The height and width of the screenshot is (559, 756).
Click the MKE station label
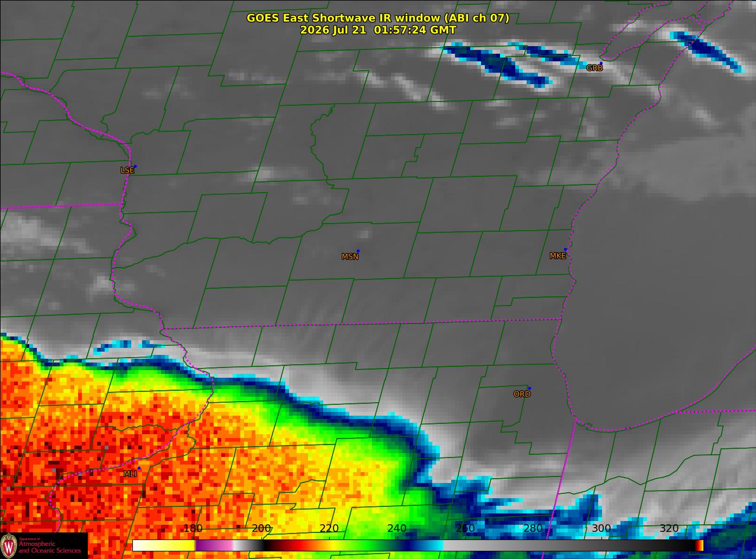coord(558,256)
